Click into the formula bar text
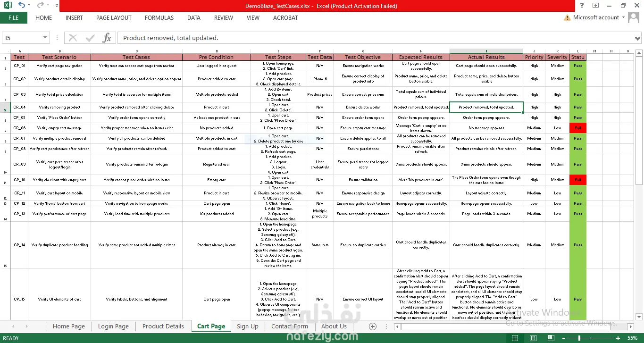 tap(375, 38)
